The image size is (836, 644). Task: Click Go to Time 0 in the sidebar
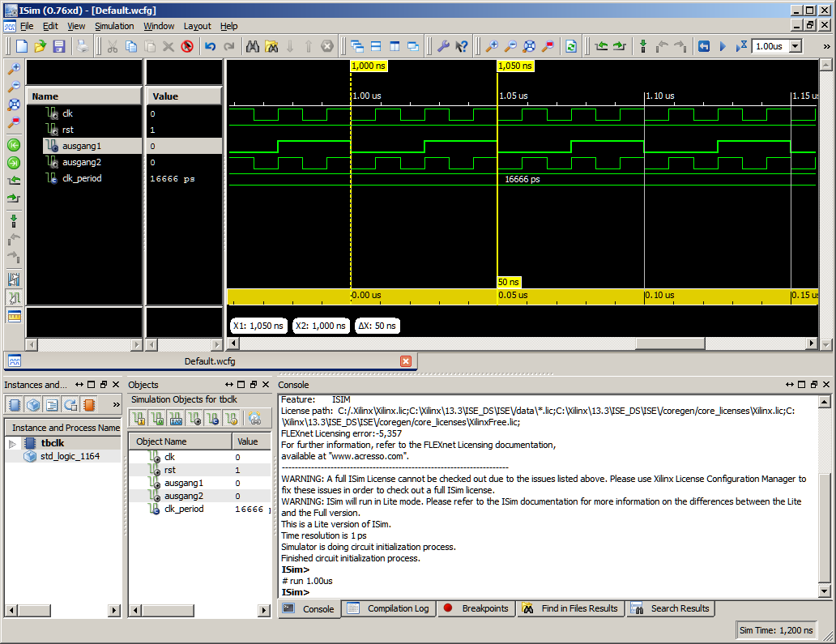(14, 145)
